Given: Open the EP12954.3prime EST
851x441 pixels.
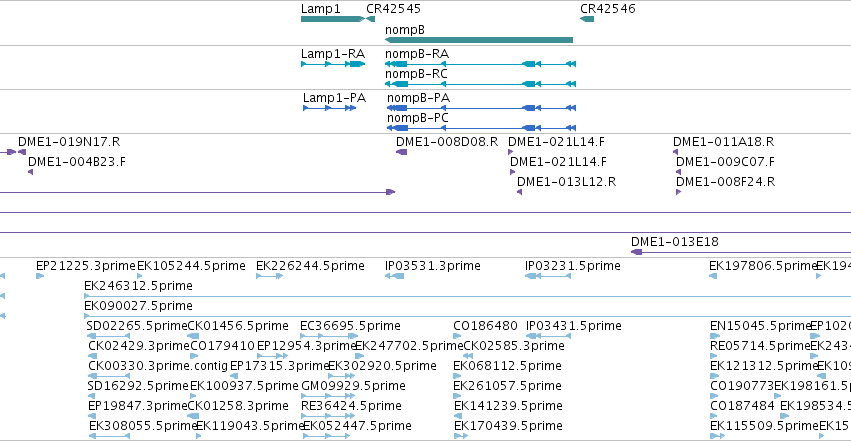Looking at the screenshot, I should [x=272, y=356].
